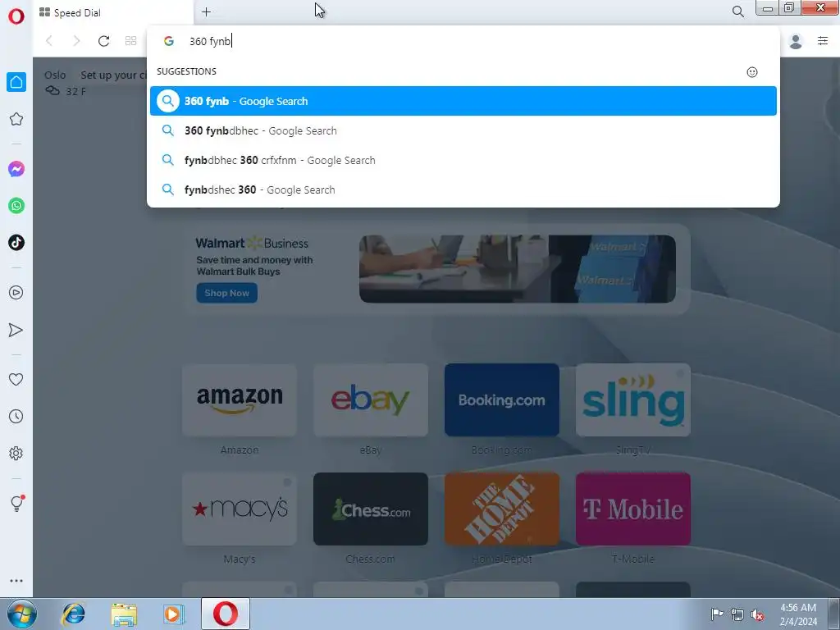The image size is (840, 630).
Task: Open the Player icon in sidebar
Action: click(x=16, y=293)
